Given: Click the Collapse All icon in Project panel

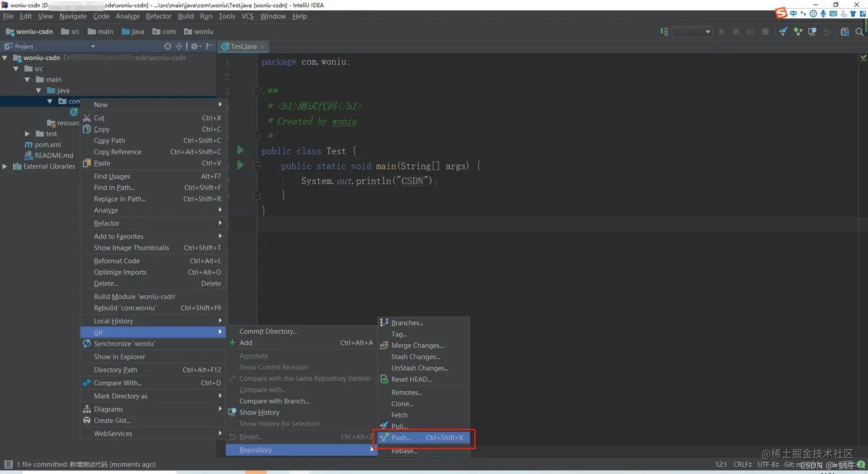Looking at the screenshot, I should (x=179, y=46).
